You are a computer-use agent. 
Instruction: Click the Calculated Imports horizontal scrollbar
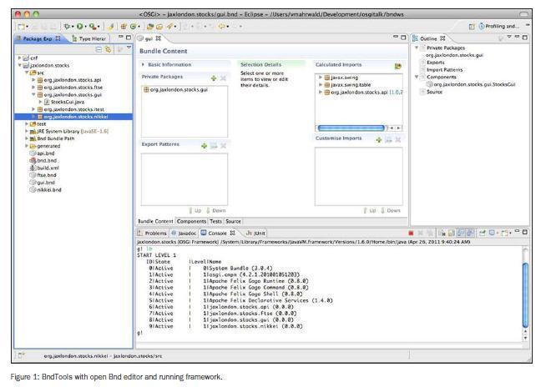click(352, 128)
